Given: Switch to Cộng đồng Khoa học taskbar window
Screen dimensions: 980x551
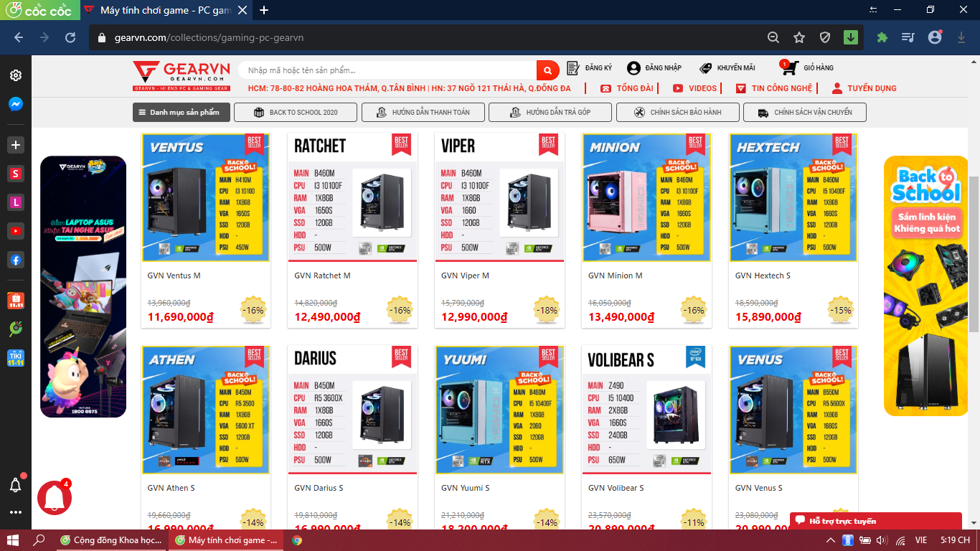Looking at the screenshot, I should coord(111,540).
